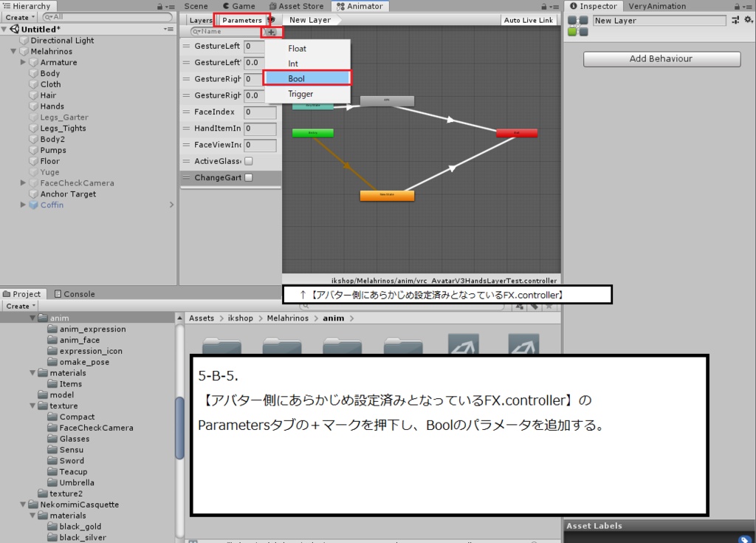Click the green Entry state node
Screen dimensions: 756x543
(313, 133)
